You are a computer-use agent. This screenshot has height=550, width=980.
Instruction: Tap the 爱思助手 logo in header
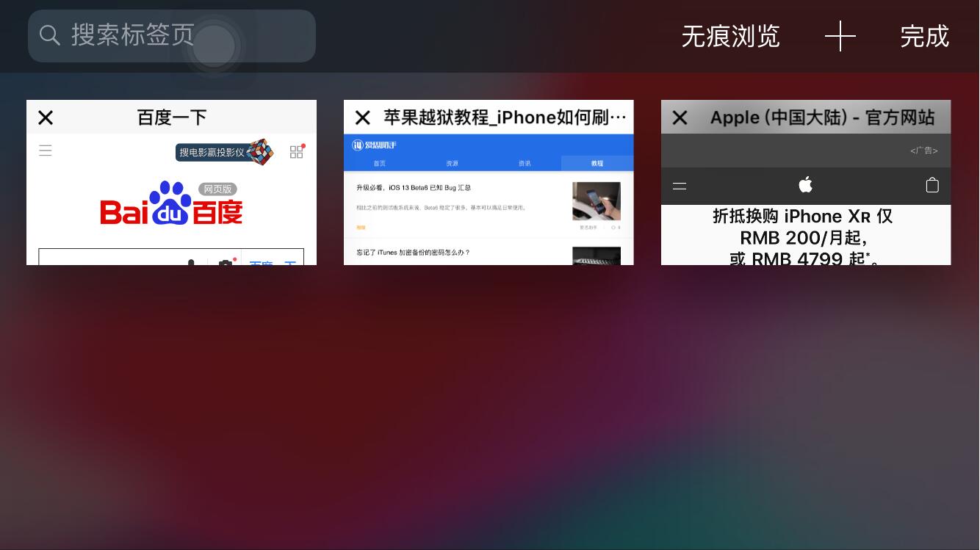coord(374,145)
